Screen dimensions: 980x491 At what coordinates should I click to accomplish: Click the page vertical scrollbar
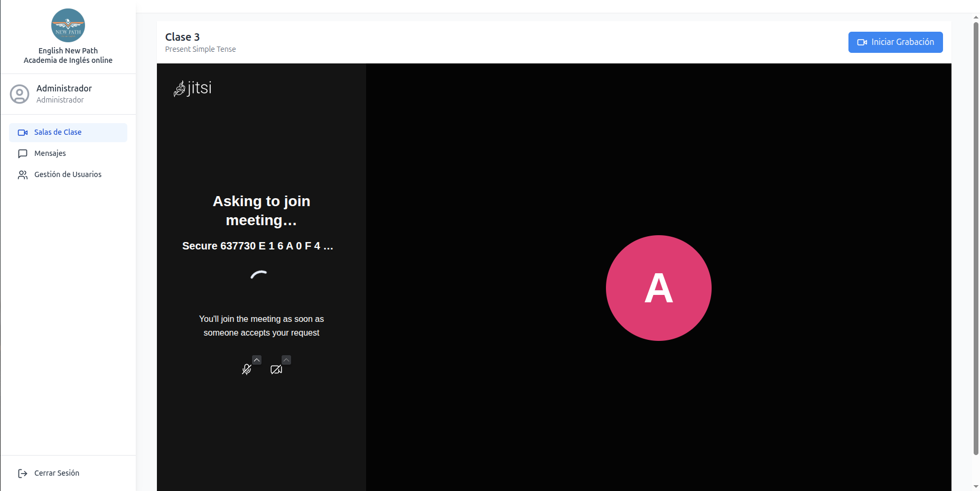pos(976,238)
